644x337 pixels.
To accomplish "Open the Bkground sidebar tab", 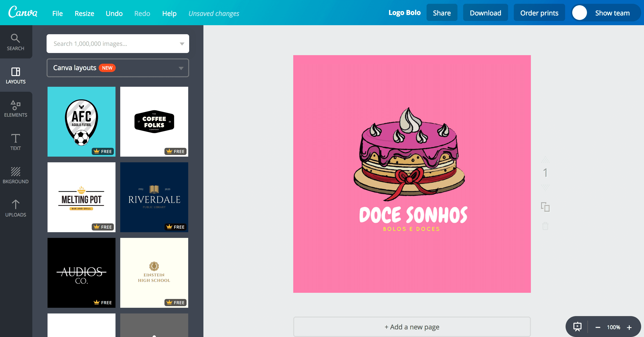I will (x=15, y=175).
